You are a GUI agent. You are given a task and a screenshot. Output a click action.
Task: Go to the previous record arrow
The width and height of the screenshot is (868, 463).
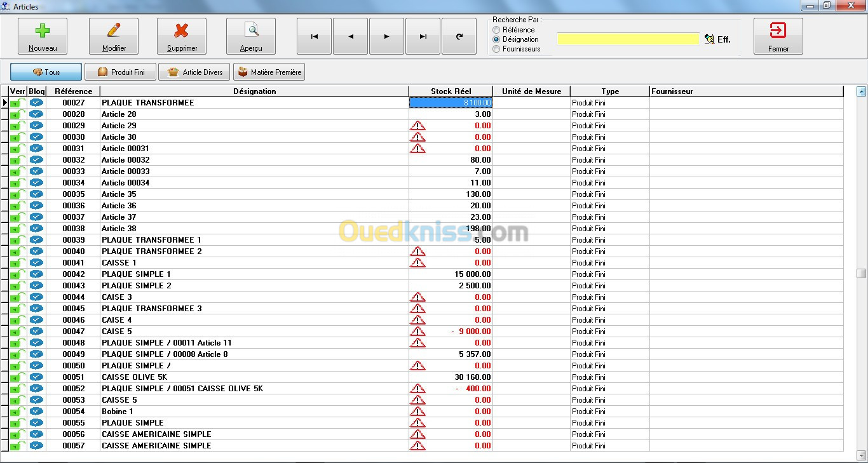[351, 36]
